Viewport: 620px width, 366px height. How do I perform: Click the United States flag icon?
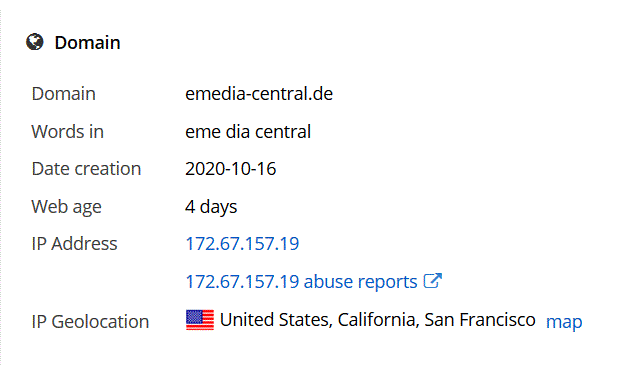pos(200,320)
